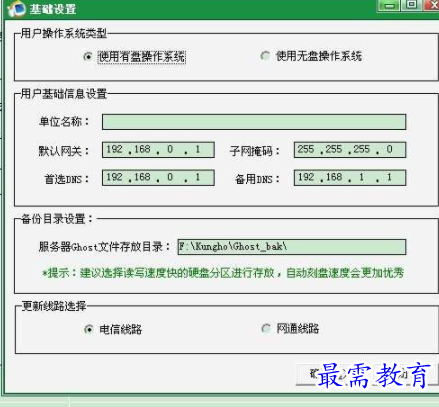Screen dimensions: 439x407
Task: Click the 服务器Ghost文件存放目录 label
Action: coord(104,247)
